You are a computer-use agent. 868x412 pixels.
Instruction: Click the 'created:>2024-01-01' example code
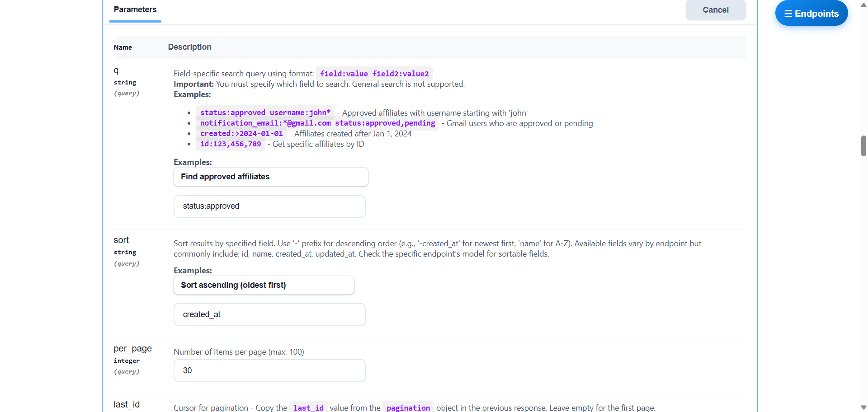click(241, 133)
